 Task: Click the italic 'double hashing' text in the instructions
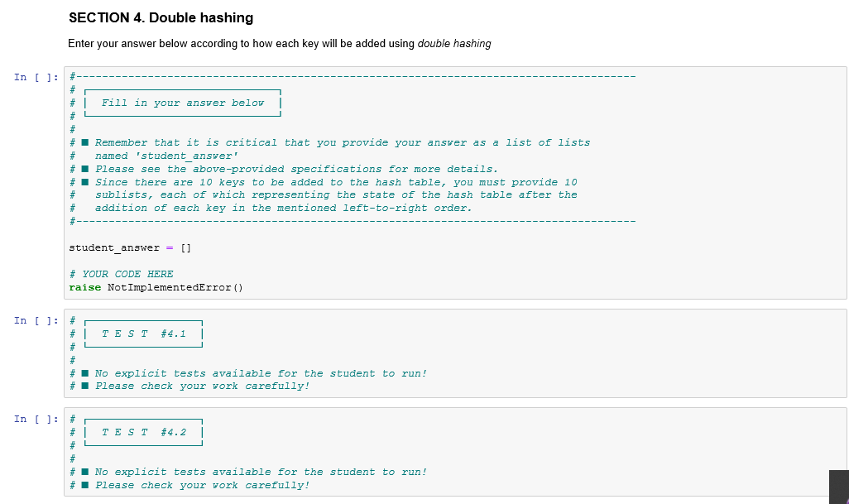click(454, 44)
